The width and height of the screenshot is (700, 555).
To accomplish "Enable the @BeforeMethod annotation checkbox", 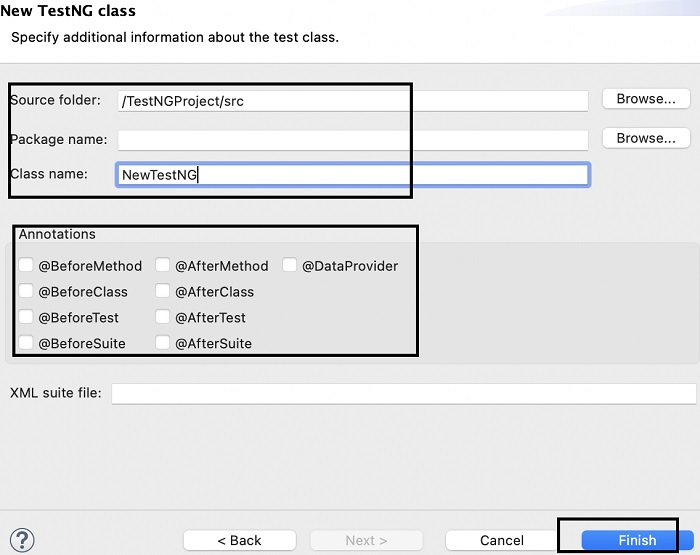I will click(x=27, y=266).
